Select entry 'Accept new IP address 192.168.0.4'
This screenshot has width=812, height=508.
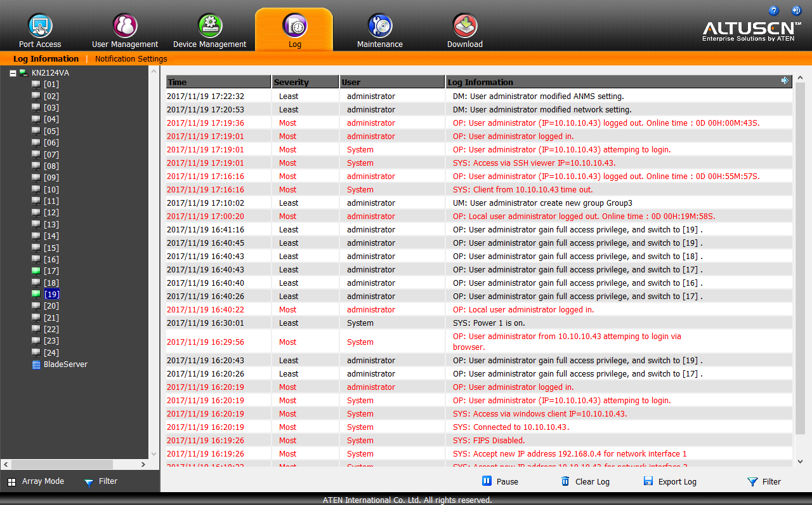[x=479, y=454]
